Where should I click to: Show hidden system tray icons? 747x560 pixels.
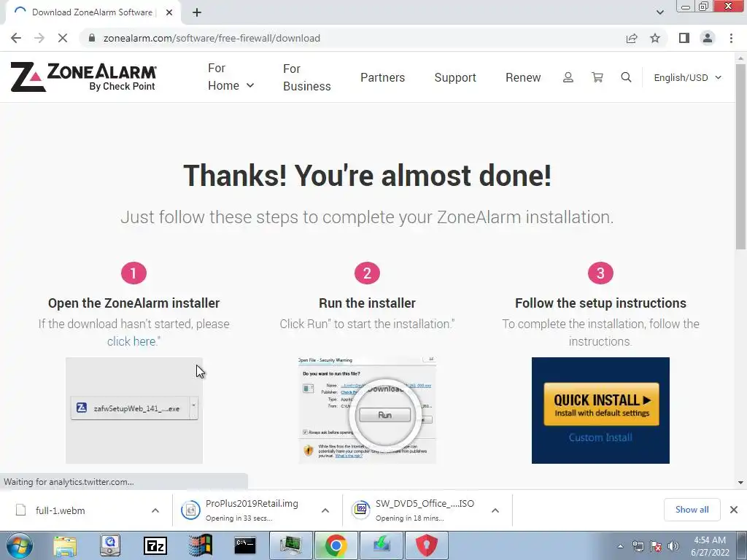pos(620,546)
